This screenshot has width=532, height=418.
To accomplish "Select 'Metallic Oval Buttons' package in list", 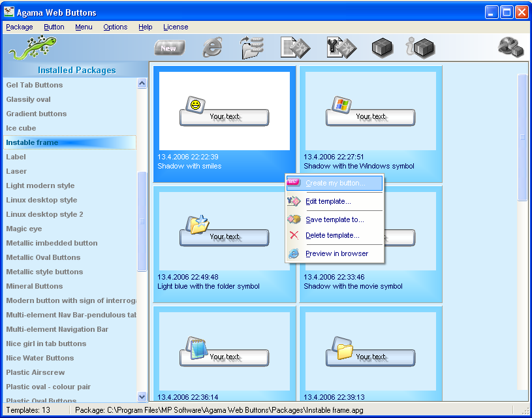I will click(43, 257).
